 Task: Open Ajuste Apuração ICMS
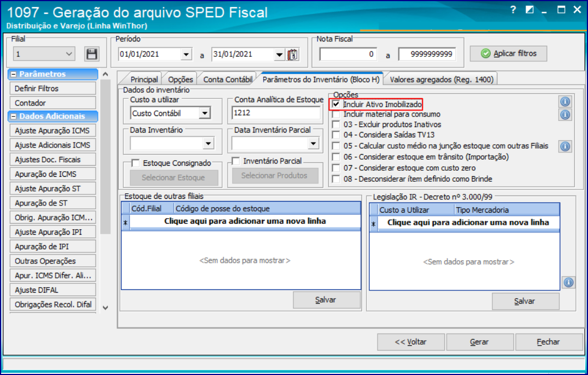point(53,131)
